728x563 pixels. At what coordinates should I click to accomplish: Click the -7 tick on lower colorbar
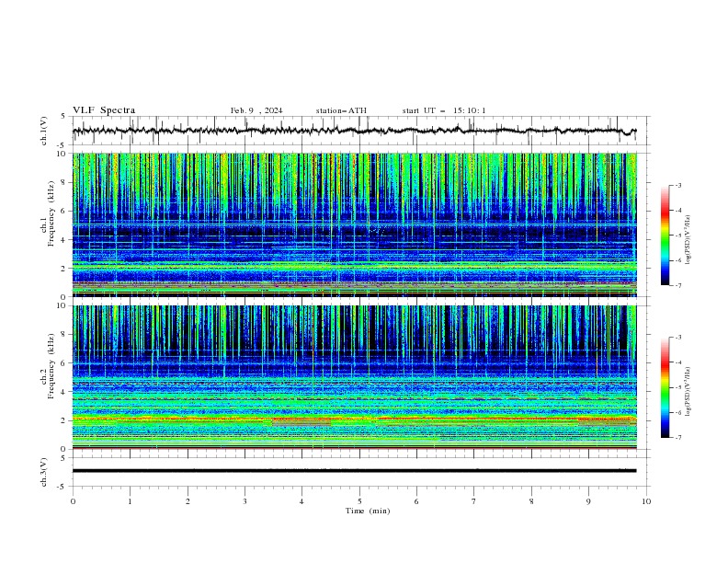point(678,438)
